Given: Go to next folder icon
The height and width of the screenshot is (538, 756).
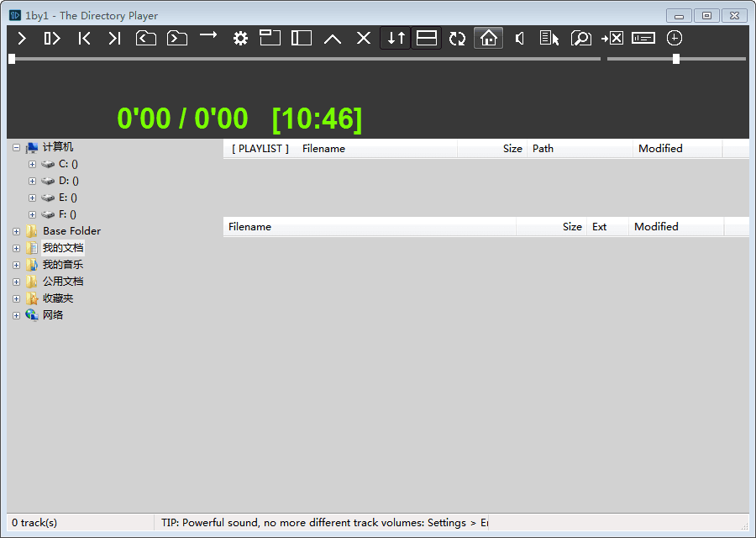Looking at the screenshot, I should coord(177,38).
